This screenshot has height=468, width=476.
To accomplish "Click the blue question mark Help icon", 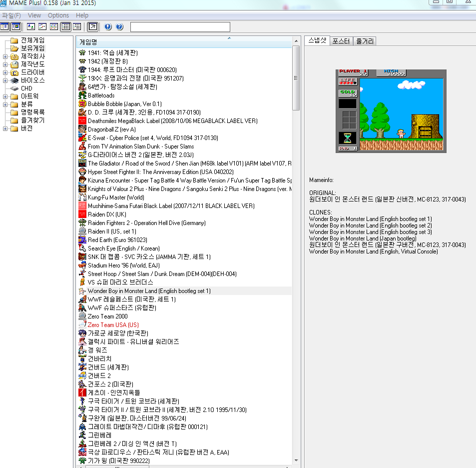I will click(x=119, y=26).
